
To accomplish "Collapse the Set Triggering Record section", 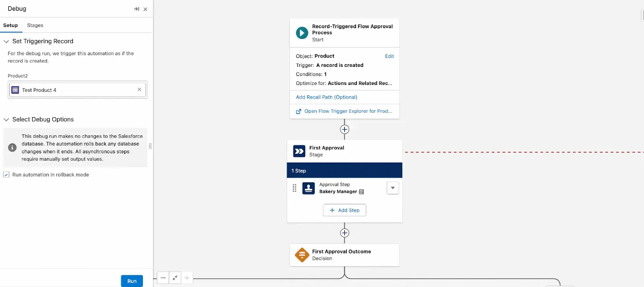I will click(x=6, y=41).
